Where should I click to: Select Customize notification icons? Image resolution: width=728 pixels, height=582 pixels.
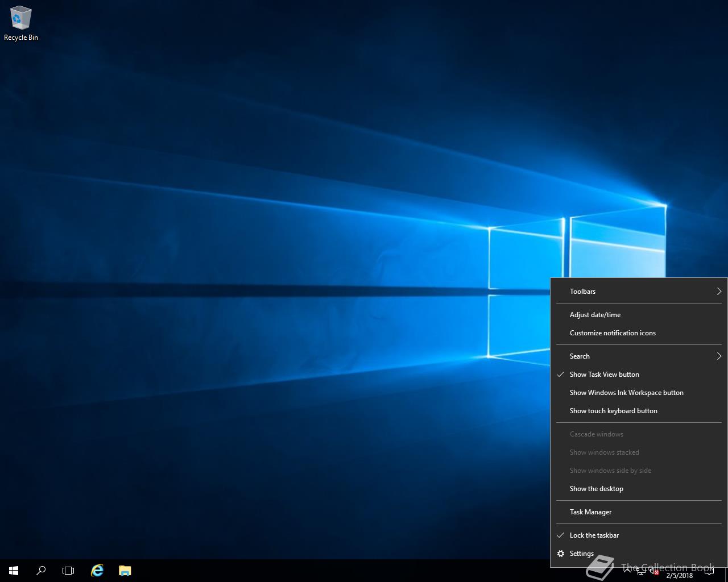click(639, 333)
